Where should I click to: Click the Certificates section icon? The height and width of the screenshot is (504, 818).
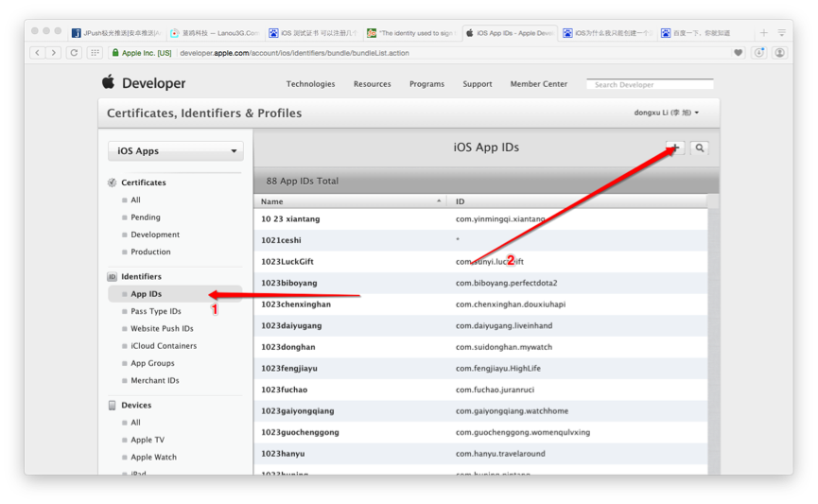(x=112, y=182)
